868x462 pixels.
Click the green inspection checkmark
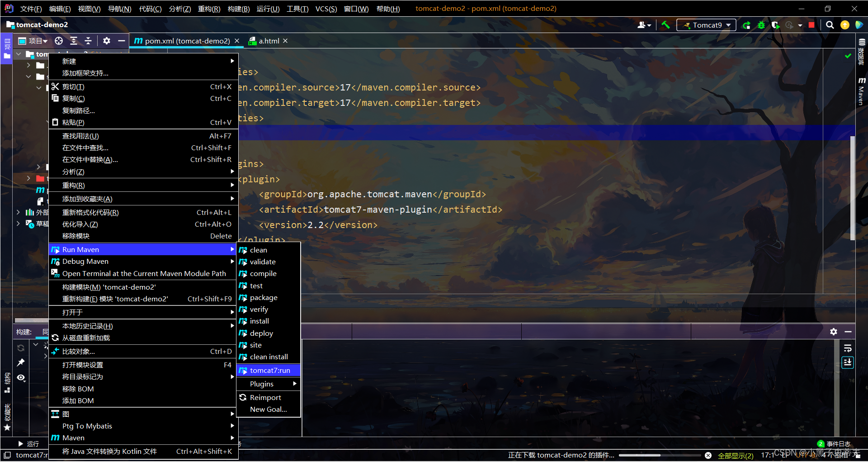click(848, 56)
